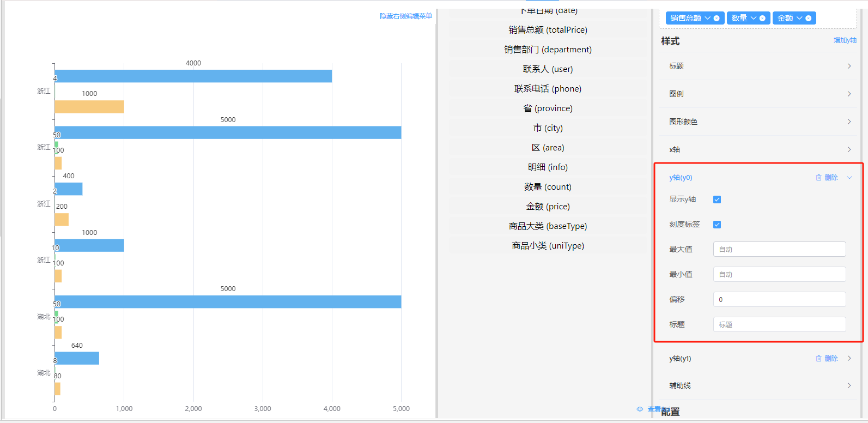Click the 偏移 input field
The height and width of the screenshot is (423, 868).
coord(779,300)
